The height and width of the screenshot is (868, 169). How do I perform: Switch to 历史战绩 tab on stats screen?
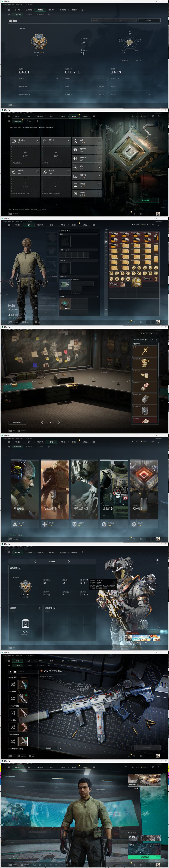(x=29, y=10)
